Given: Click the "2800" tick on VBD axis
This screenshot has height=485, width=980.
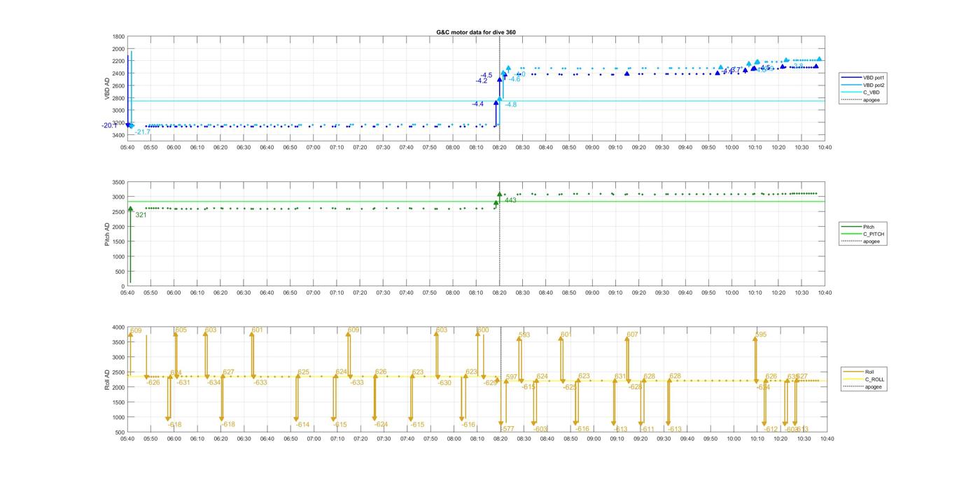Looking at the screenshot, I should [118, 99].
